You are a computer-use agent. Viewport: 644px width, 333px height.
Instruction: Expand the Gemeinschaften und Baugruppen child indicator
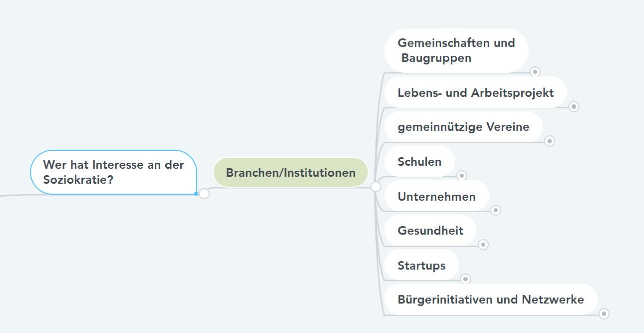535,72
